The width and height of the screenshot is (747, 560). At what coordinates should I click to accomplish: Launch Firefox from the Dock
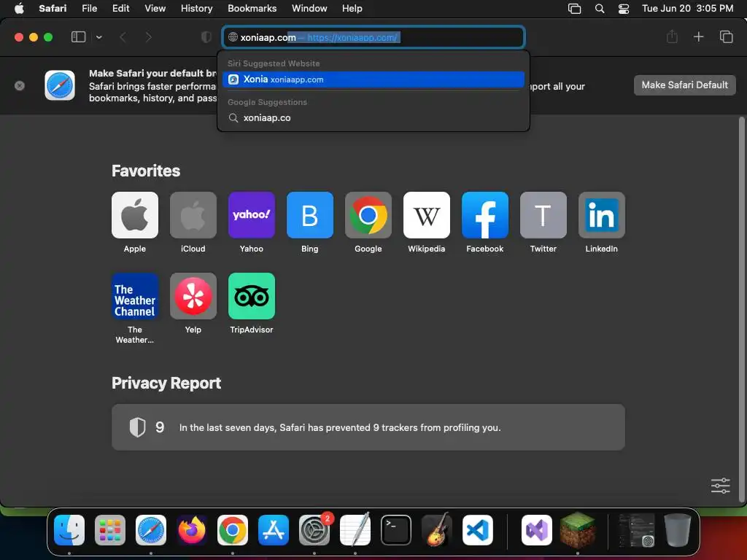click(192, 530)
